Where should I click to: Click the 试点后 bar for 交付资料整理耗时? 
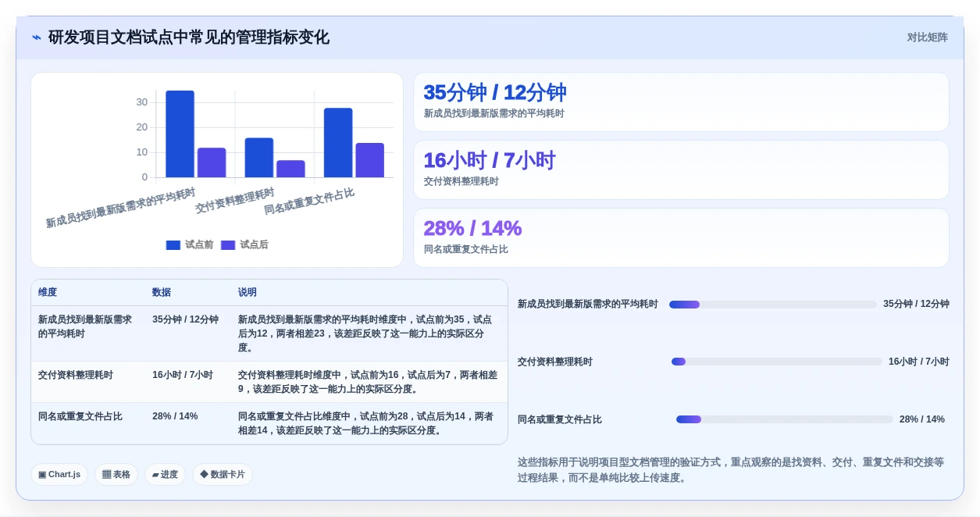coord(290,169)
